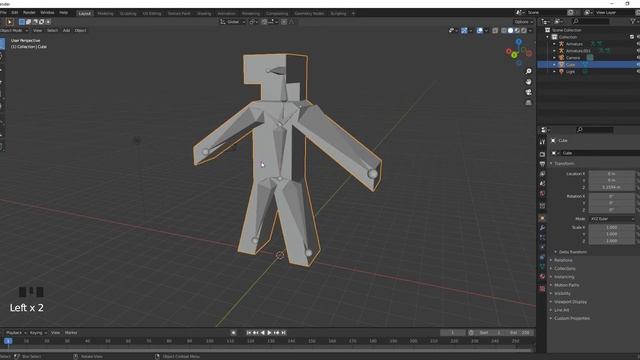Image resolution: width=640 pixels, height=360 pixels.
Task: Open the timeline Marker menu
Action: click(71, 333)
